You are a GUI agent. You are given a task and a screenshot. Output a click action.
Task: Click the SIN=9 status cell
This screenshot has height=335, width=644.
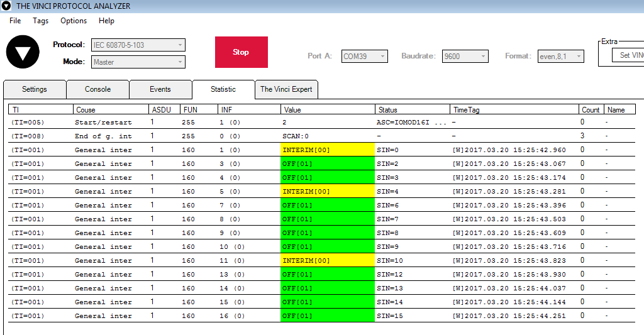pos(387,247)
